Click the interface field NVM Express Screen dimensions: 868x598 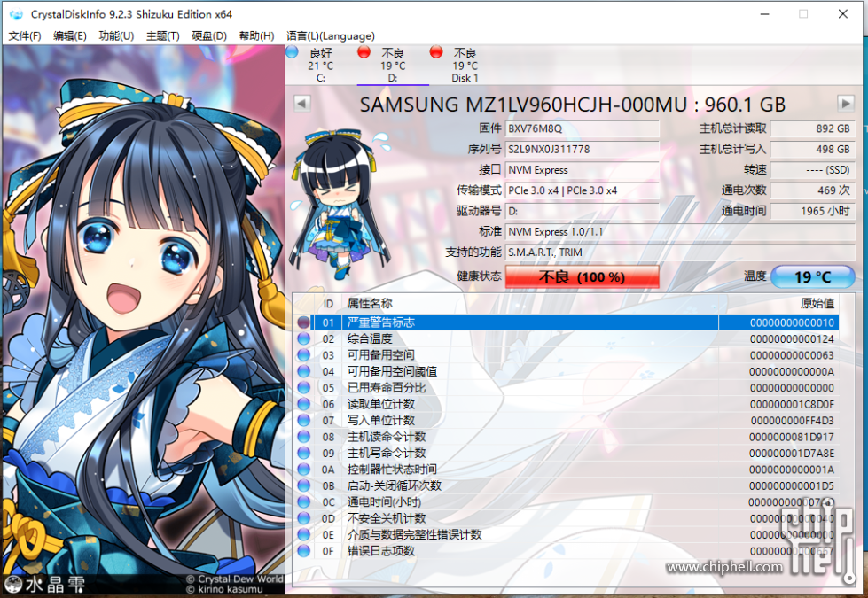[x=582, y=170]
